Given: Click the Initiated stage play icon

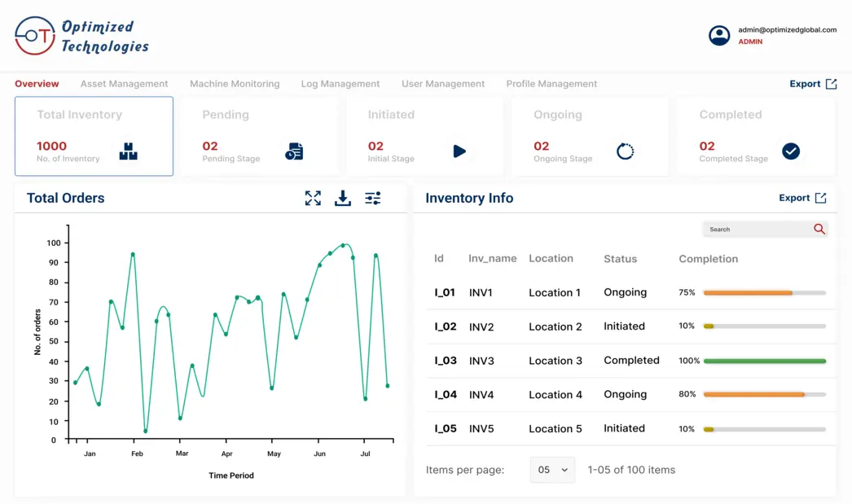Looking at the screenshot, I should point(459,151).
